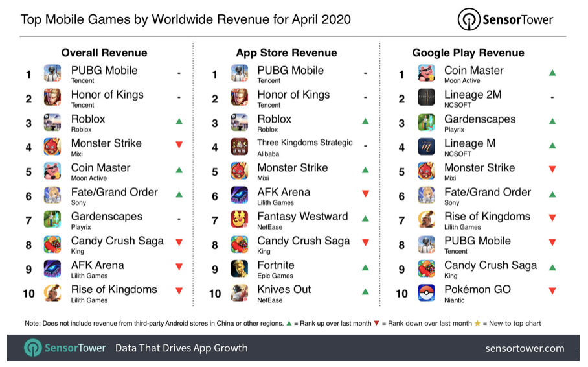Select the Fantasy Westward game icon
The image size is (588, 367).
coord(239,220)
